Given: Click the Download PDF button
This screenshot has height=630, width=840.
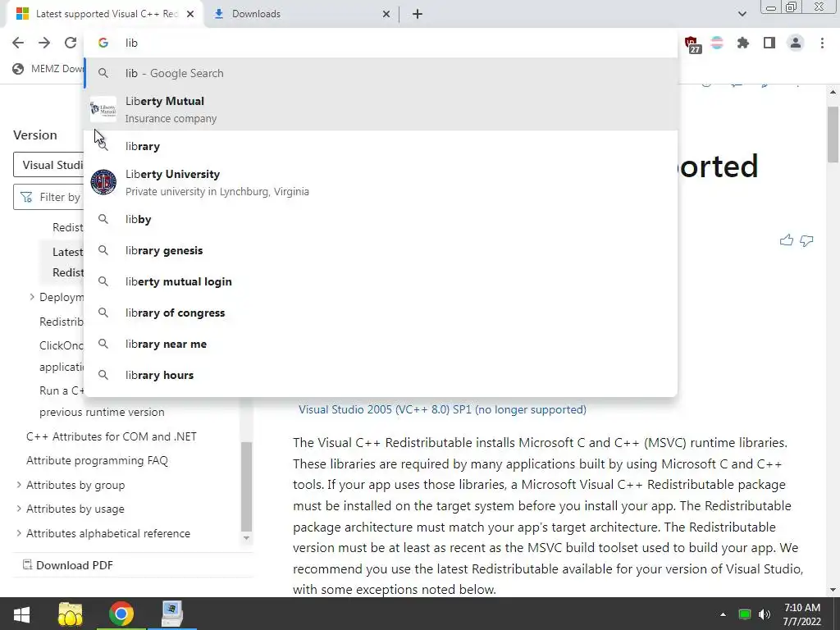Looking at the screenshot, I should [x=67, y=565].
